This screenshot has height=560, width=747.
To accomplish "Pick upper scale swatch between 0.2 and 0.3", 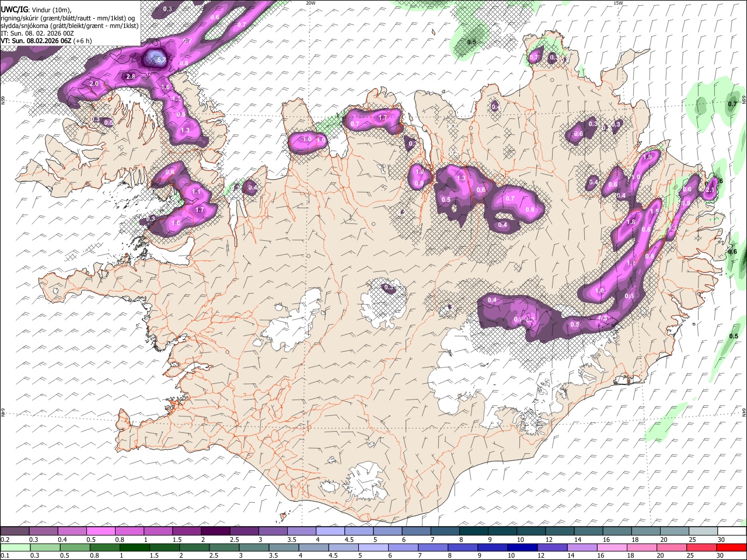I will pyautogui.click(x=15, y=531).
